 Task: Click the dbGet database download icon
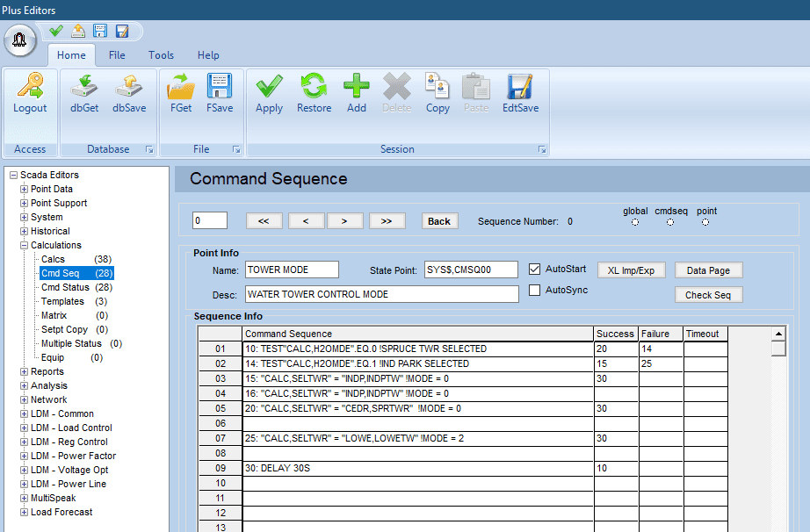coord(84,86)
